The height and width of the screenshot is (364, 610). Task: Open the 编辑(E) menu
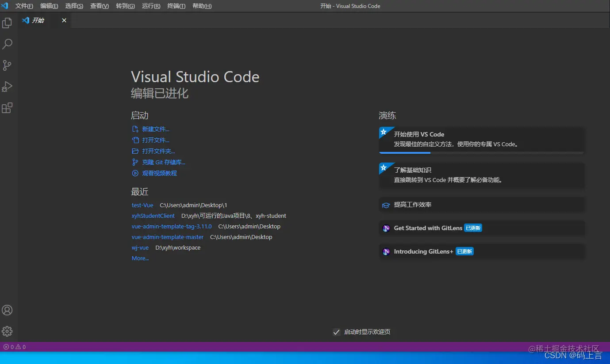coord(49,6)
